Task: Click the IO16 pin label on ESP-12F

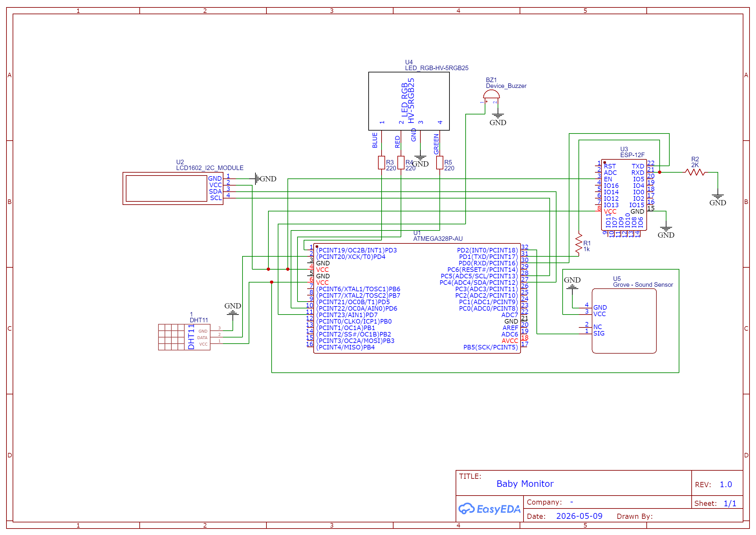Action: (611, 186)
